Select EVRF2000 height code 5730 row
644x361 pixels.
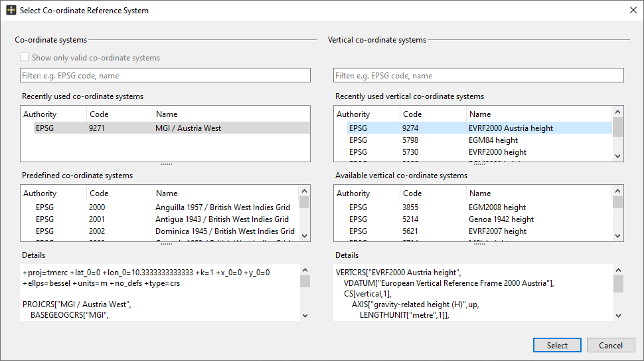click(479, 152)
